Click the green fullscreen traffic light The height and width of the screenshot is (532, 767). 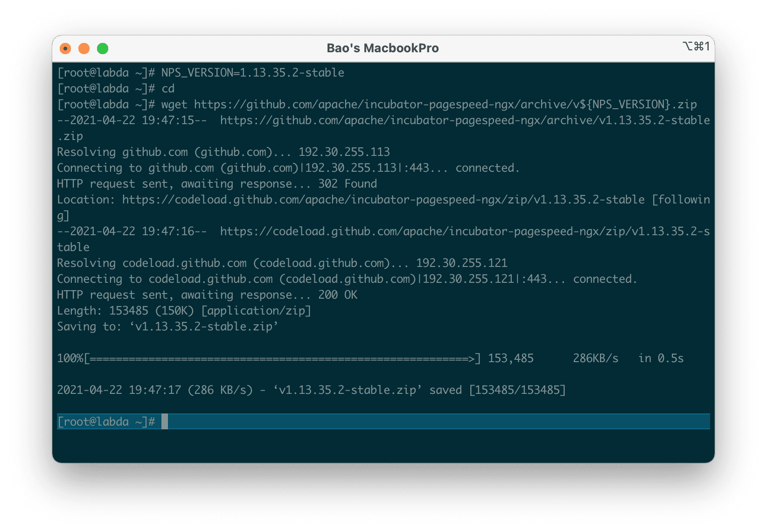point(103,48)
